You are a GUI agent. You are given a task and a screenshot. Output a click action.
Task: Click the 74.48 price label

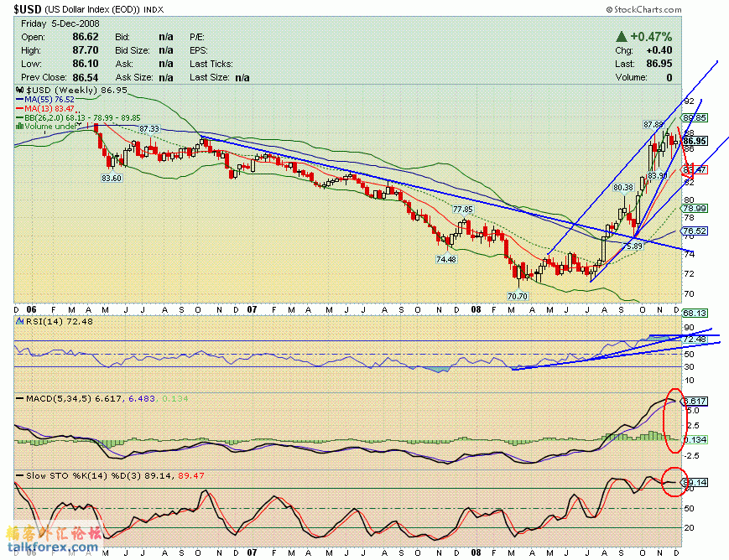click(x=446, y=259)
